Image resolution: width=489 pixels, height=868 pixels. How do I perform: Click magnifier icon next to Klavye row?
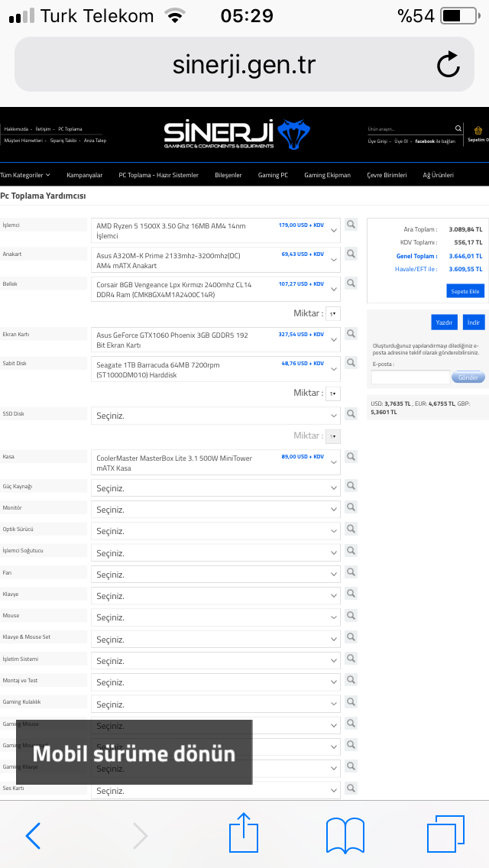pos(351,594)
